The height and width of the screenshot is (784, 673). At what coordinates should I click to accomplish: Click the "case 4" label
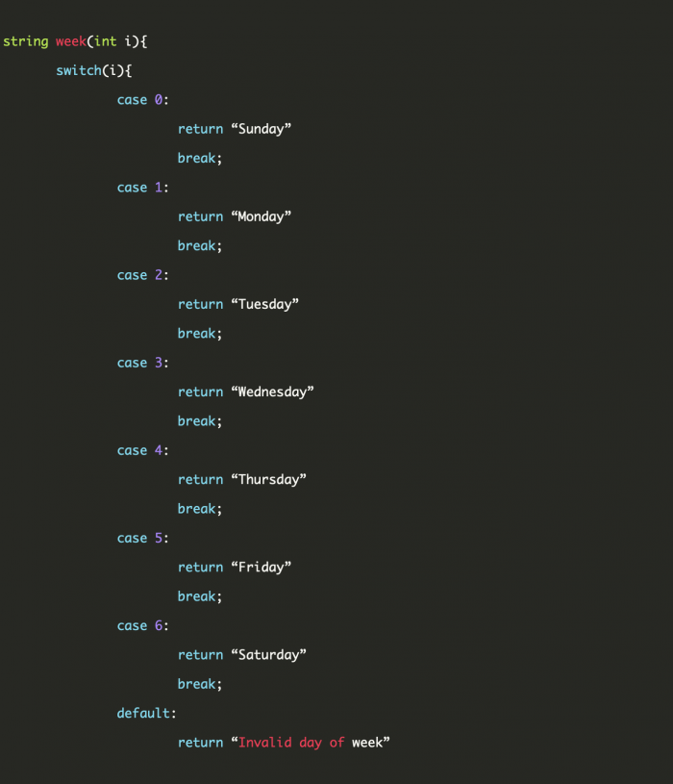140,450
